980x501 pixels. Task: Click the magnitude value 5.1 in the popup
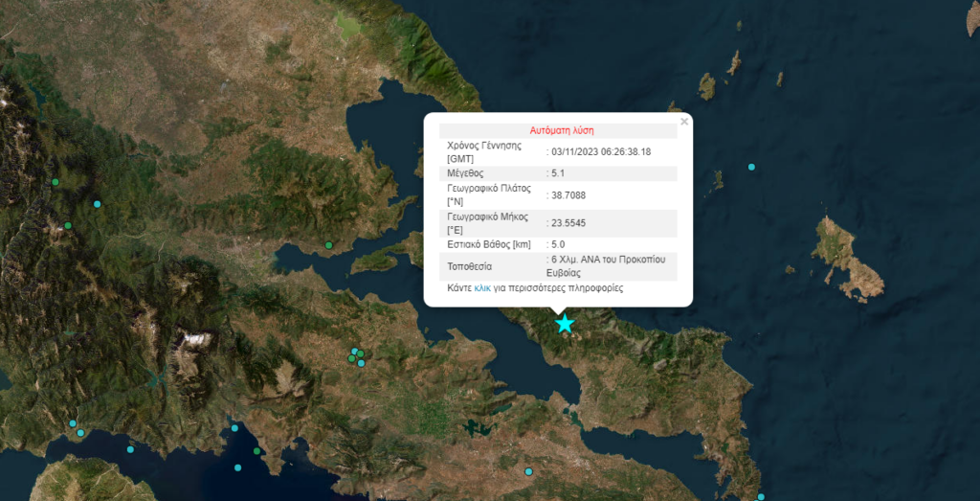558,173
